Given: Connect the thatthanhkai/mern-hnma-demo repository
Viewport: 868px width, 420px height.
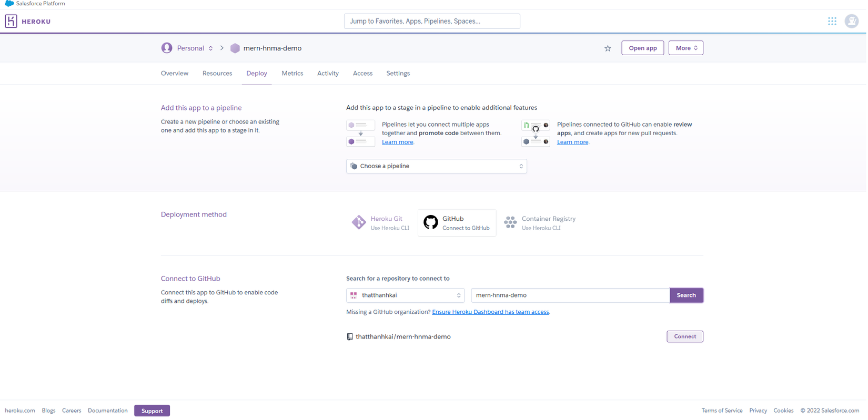Looking at the screenshot, I should [x=684, y=336].
